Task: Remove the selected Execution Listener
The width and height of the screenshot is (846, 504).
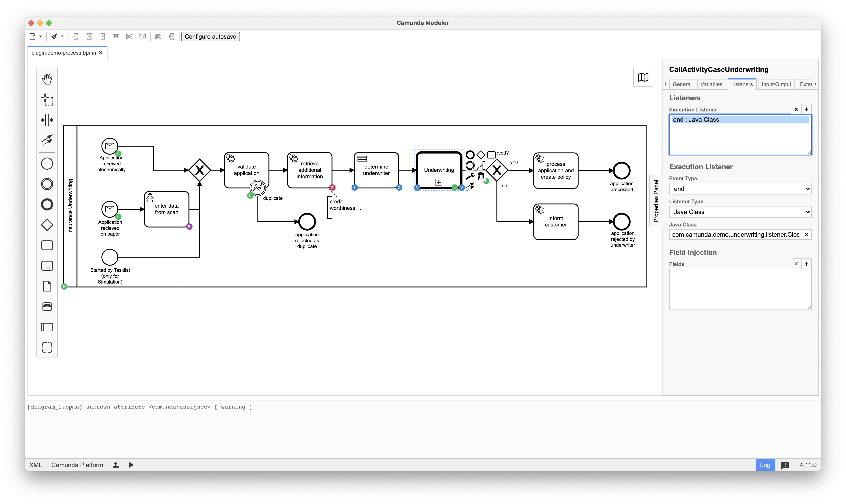Action: 796,109
